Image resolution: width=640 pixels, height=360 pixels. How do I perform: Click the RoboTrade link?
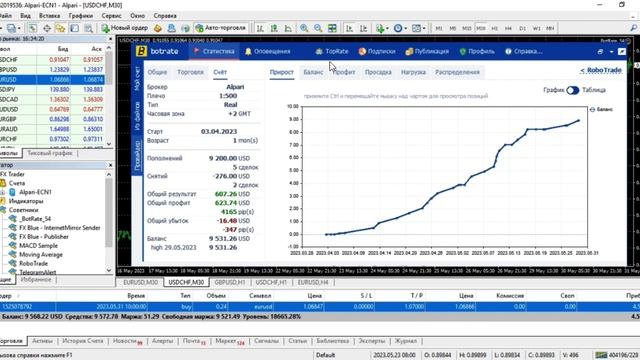click(601, 70)
